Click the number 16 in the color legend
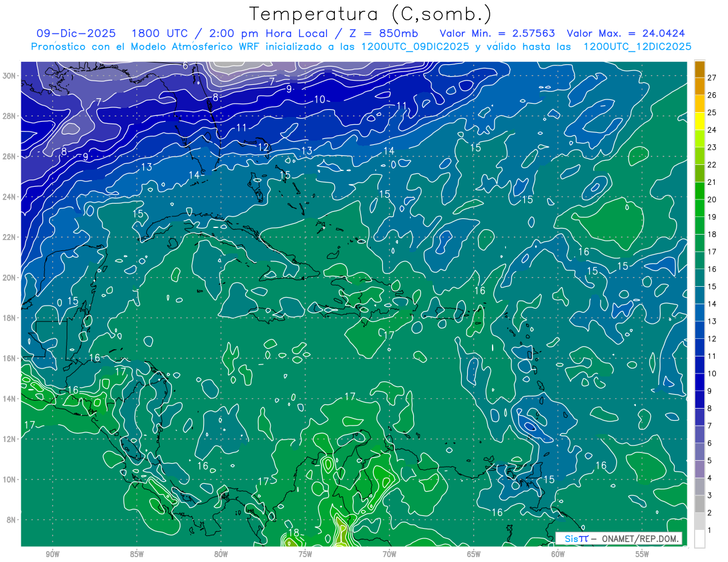 [x=712, y=269]
